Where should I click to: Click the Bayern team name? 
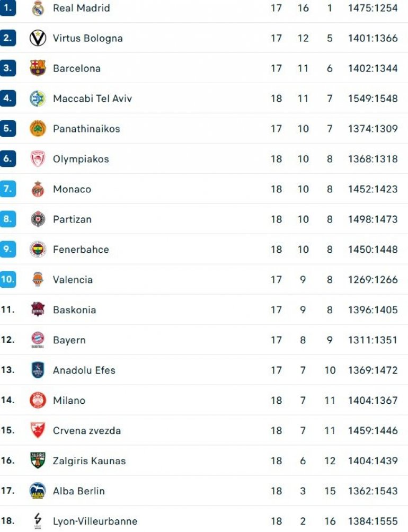pos(69,340)
